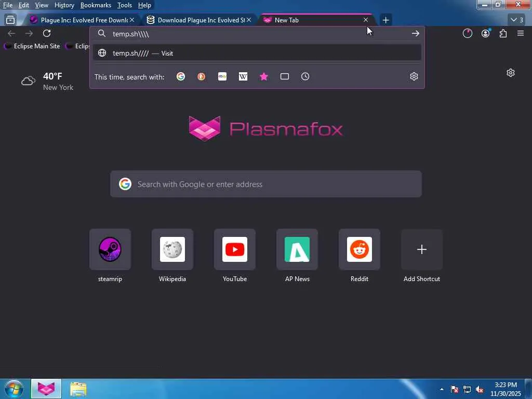Screen dimensions: 532x399
Task: Open the Tools menu
Action: [x=125, y=5]
